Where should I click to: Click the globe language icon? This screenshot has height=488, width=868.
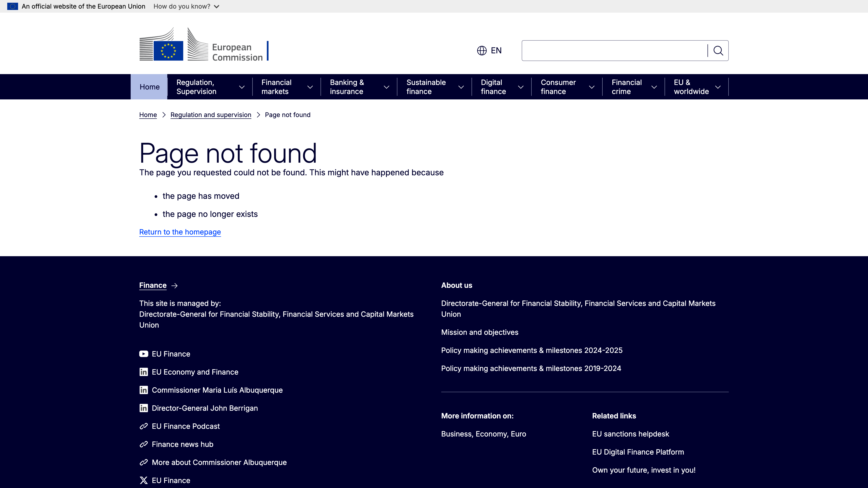481,51
